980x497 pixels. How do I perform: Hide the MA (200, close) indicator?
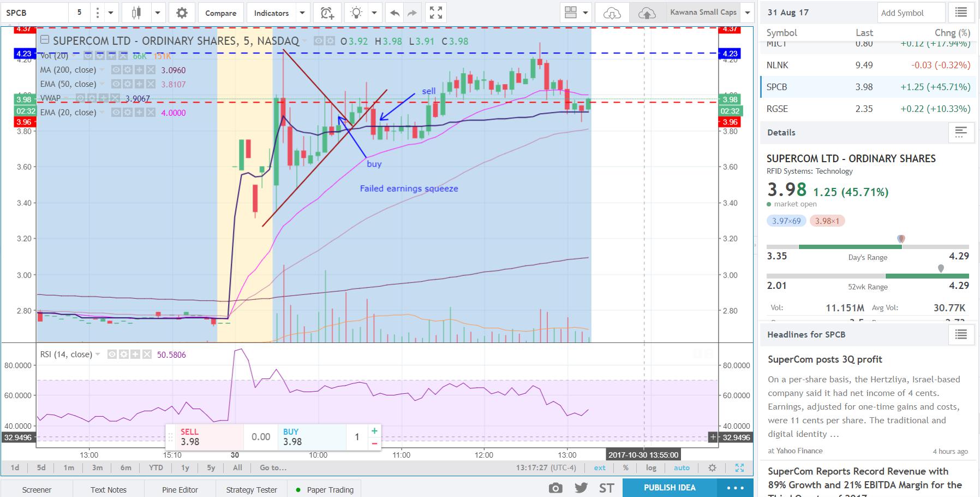[116, 70]
